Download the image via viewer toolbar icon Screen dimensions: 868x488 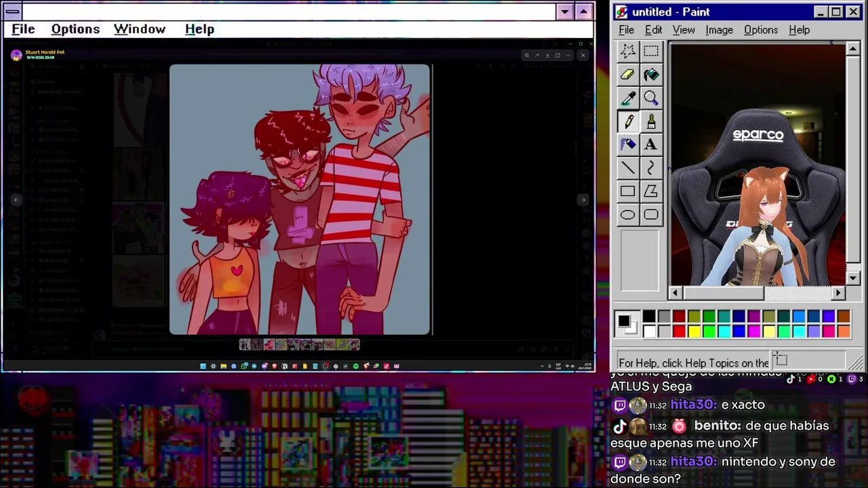click(548, 56)
